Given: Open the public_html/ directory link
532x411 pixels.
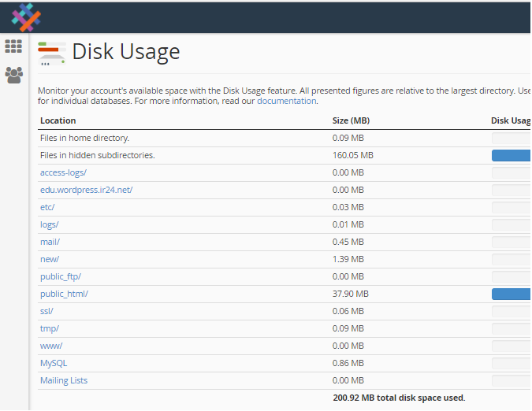Looking at the screenshot, I should coord(64,294).
